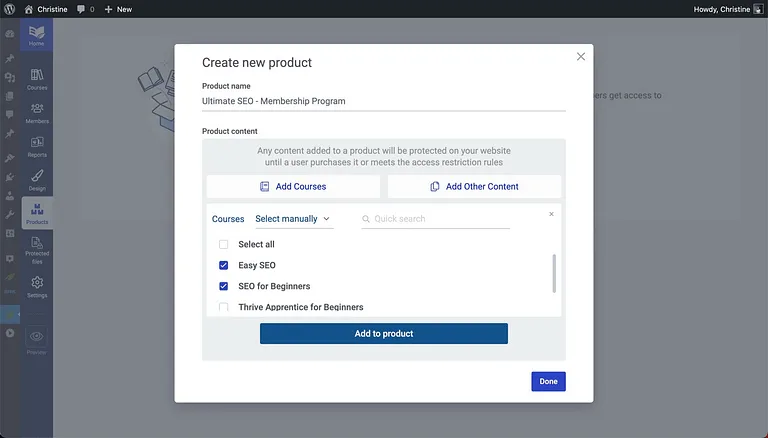The width and height of the screenshot is (768, 438).
Task: Click the Product content label
Action: click(229, 131)
